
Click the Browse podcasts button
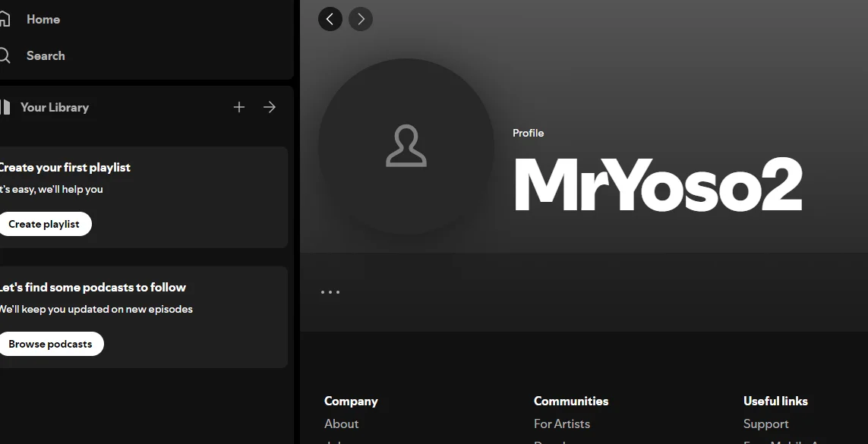point(50,344)
